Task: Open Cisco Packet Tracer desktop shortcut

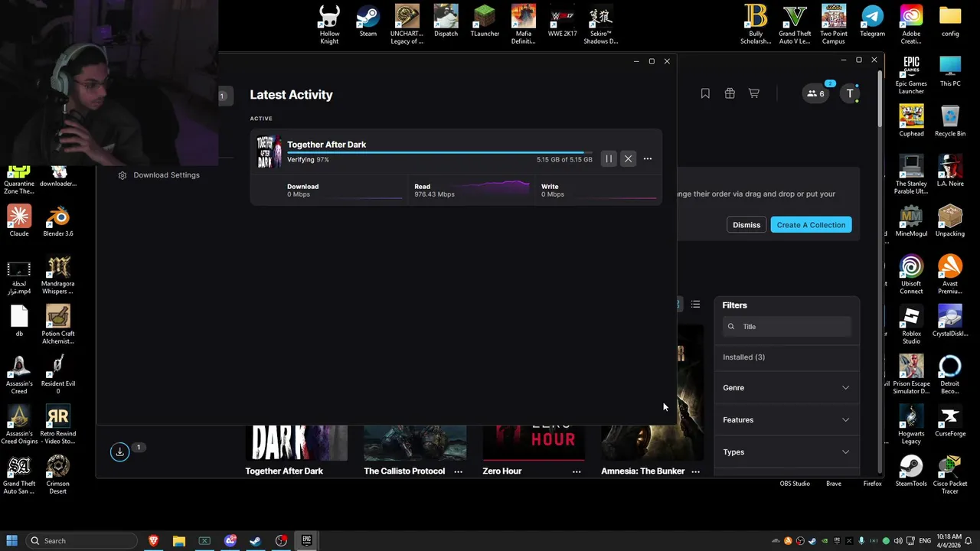Action: [950, 474]
